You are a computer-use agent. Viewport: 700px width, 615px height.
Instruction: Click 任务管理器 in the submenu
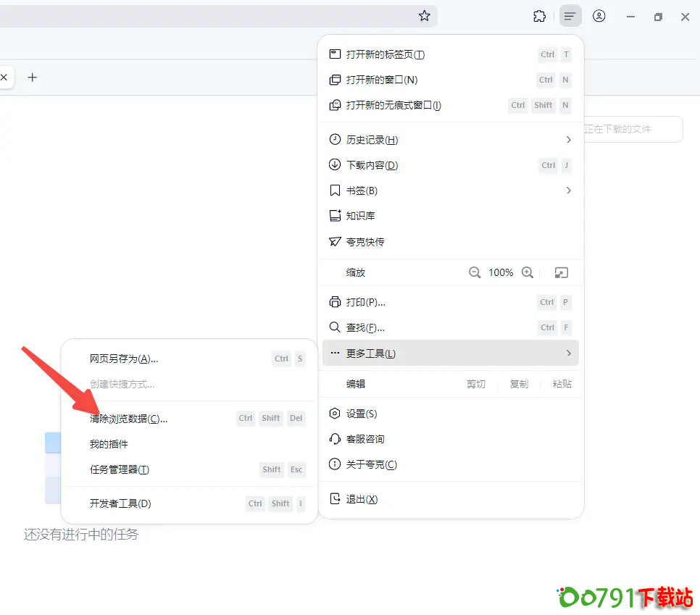119,469
